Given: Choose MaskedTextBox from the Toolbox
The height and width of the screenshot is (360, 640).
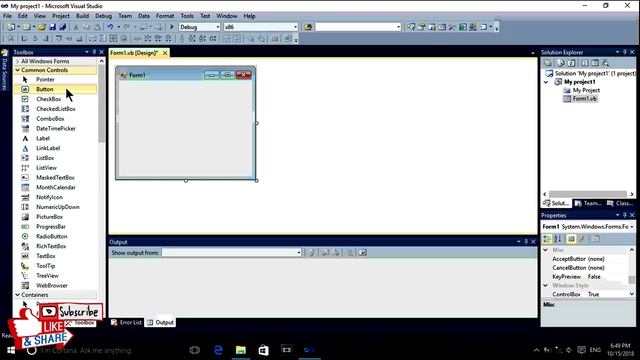Looking at the screenshot, I should [56, 177].
